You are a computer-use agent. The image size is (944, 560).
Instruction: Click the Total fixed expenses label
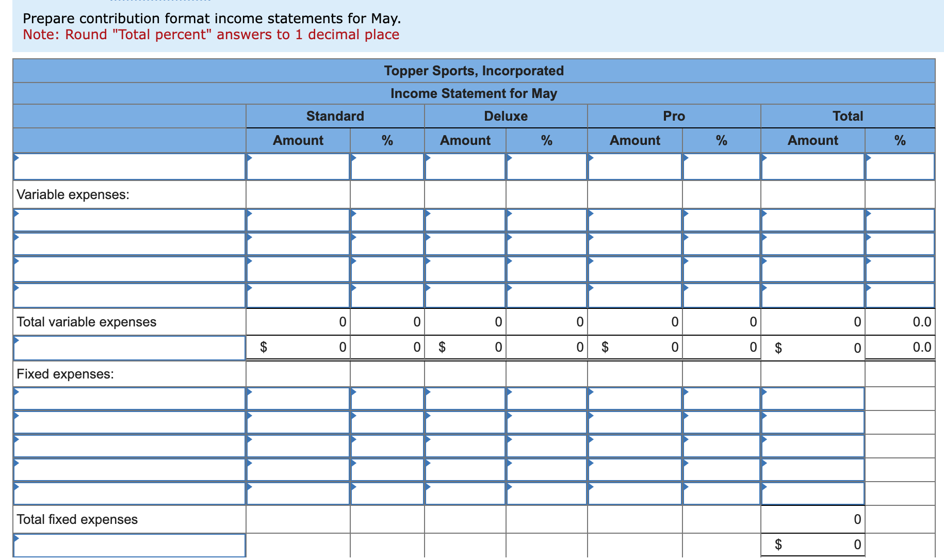click(77, 519)
